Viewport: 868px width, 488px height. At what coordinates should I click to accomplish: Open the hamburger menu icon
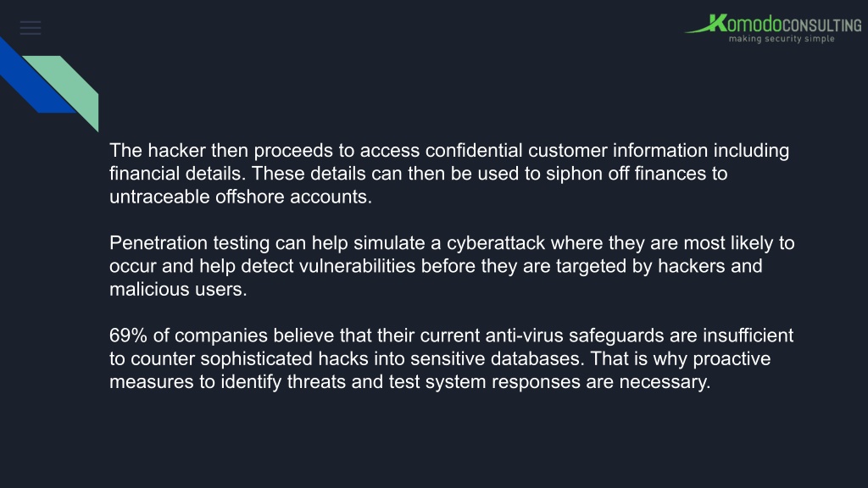[x=31, y=28]
